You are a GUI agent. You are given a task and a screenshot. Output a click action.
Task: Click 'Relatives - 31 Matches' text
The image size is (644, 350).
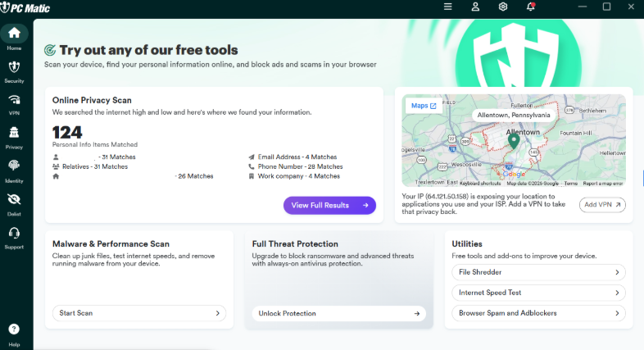[95, 166]
